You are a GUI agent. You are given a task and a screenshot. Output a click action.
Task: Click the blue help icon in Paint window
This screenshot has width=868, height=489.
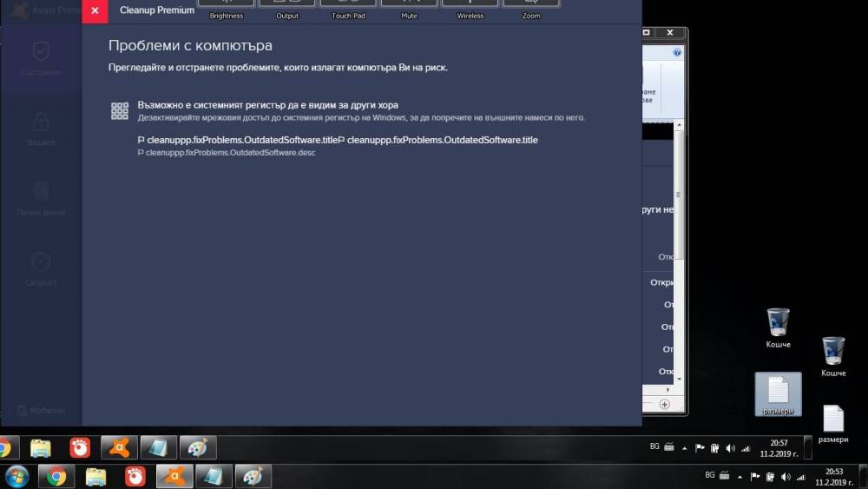(x=677, y=52)
